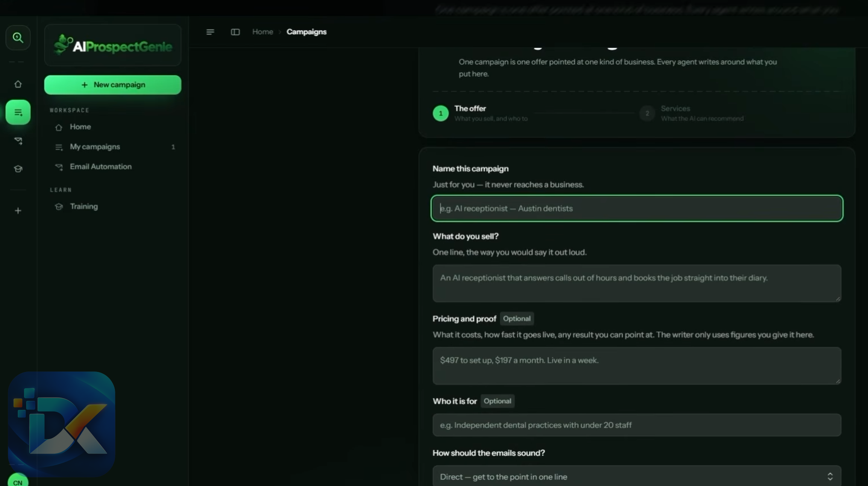Toggle the sidebar panel layout icon
868x486 pixels.
(x=235, y=32)
